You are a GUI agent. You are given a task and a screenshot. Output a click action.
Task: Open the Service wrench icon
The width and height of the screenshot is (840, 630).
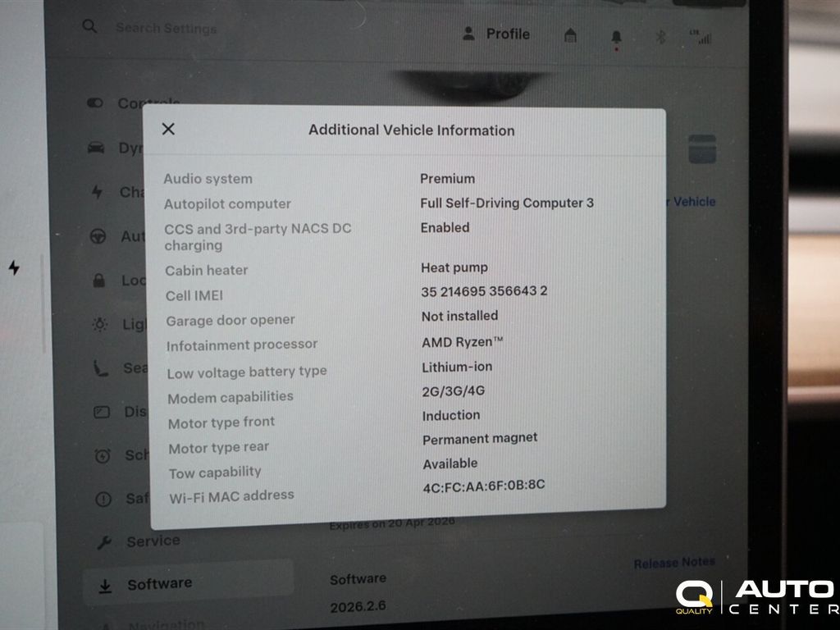pos(103,541)
